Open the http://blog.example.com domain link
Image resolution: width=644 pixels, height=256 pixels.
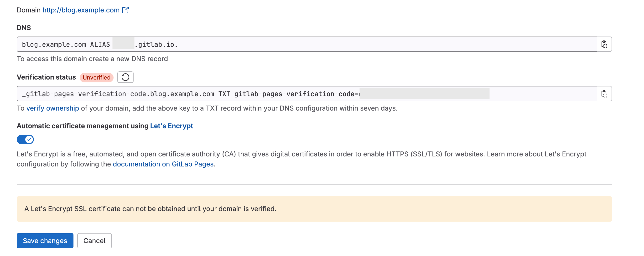pos(81,10)
